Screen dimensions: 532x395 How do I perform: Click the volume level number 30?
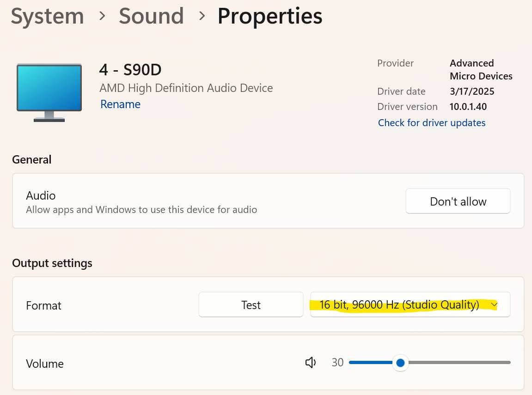(x=337, y=363)
